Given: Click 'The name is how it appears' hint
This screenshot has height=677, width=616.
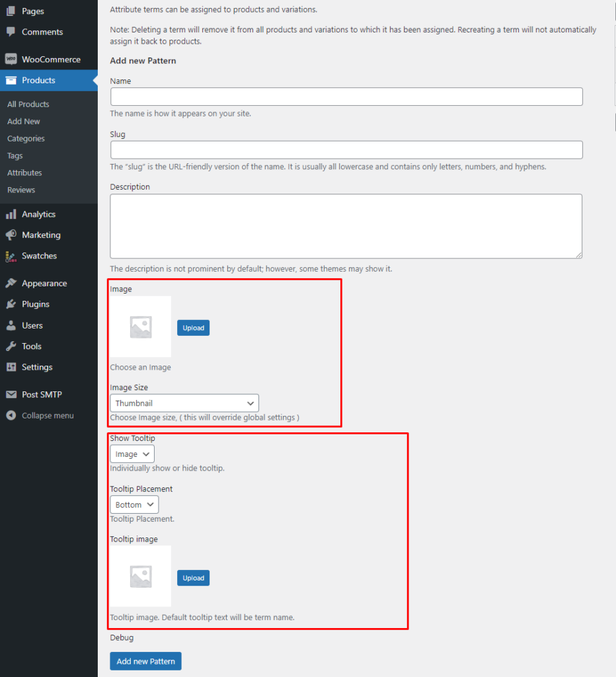Looking at the screenshot, I should coord(180,114).
